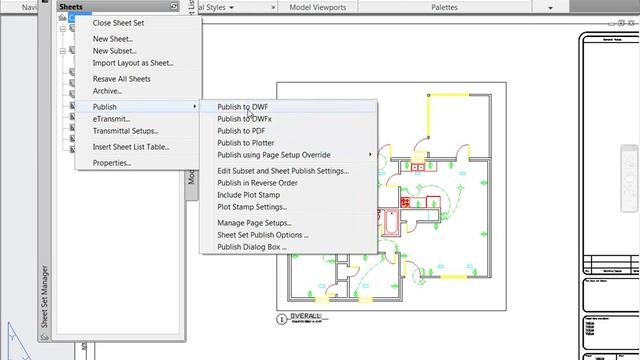Click the vertical Sheet Set Manager title
640x360 pixels.
pyautogui.click(x=44, y=297)
